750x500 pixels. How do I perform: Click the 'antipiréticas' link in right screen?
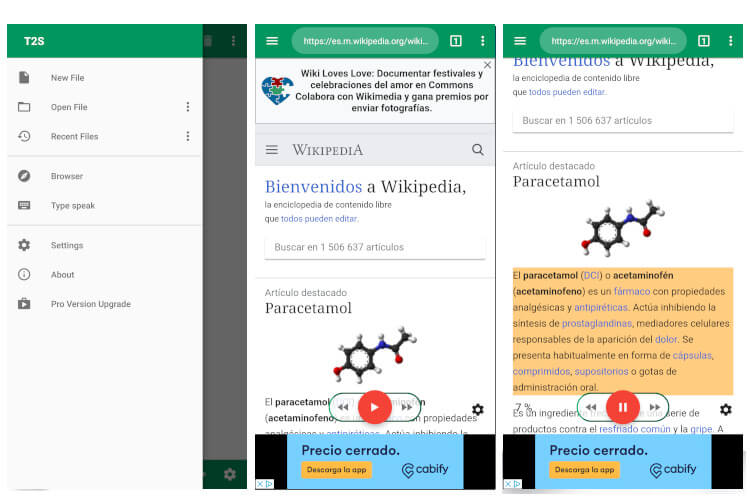[601, 308]
